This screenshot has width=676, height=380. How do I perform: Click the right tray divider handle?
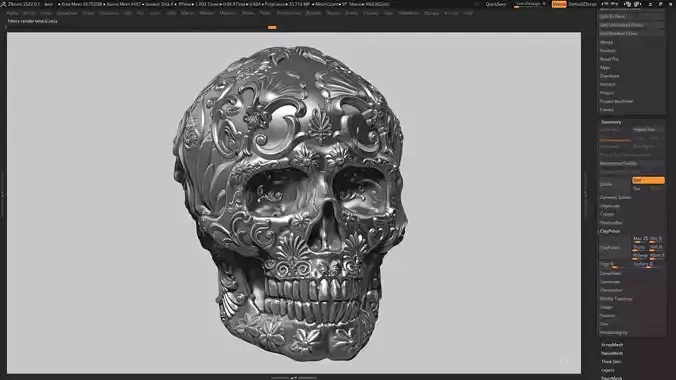pyautogui.click(x=585, y=194)
